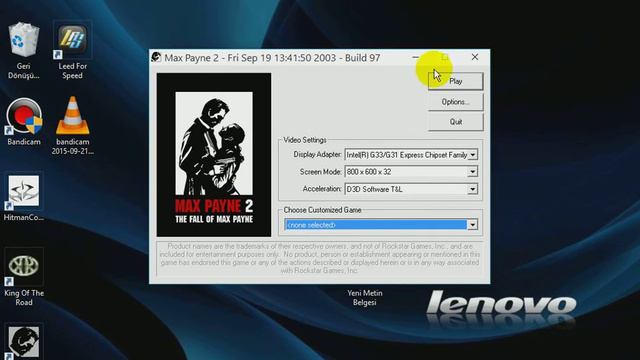Open the Recycle Bin desktop icon
Viewport: 640px width, 360px height.
coord(24,40)
